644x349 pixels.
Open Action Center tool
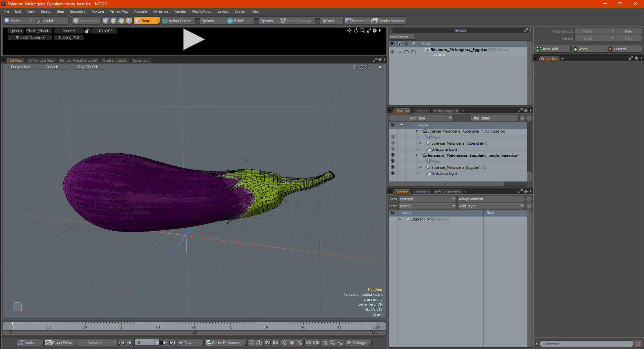point(177,21)
